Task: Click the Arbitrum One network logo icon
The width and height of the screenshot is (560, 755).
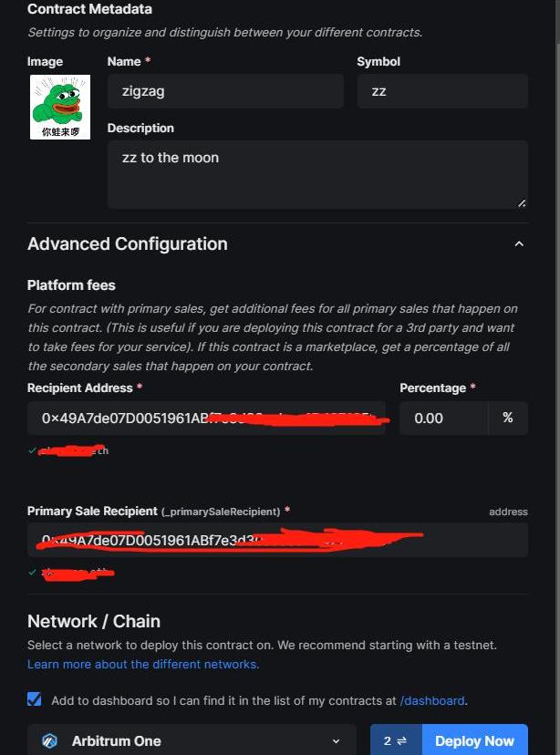Action: [x=49, y=741]
